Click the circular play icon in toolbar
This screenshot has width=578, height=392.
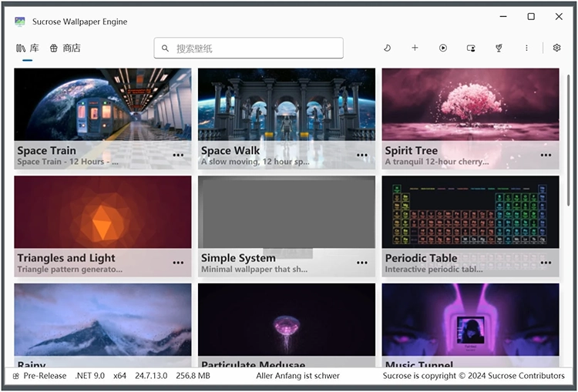[443, 48]
